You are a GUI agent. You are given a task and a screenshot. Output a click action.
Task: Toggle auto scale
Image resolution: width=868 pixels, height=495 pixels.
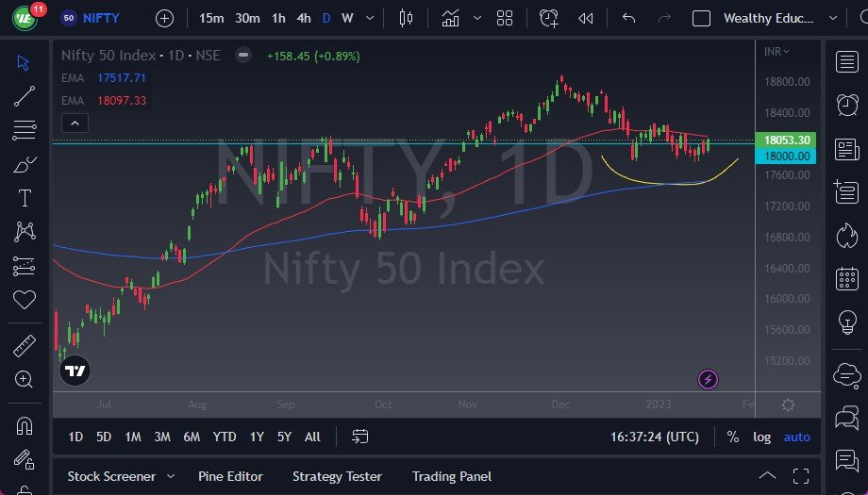796,437
